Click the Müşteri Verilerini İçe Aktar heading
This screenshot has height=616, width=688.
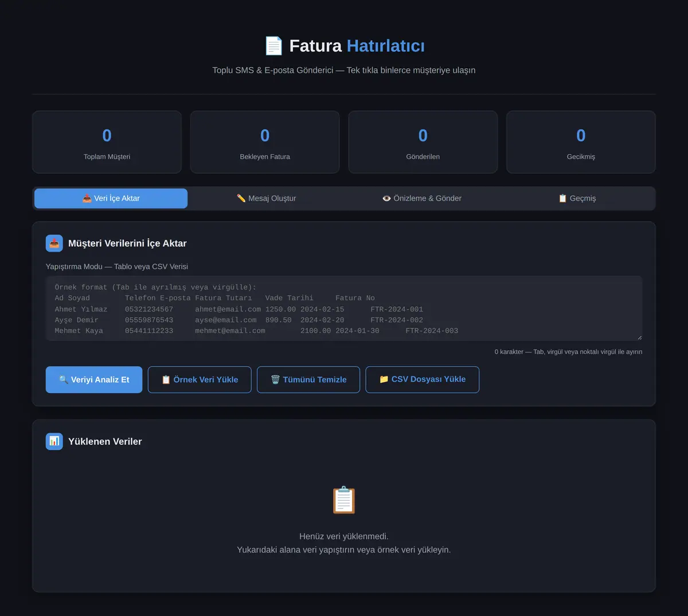[x=127, y=244]
